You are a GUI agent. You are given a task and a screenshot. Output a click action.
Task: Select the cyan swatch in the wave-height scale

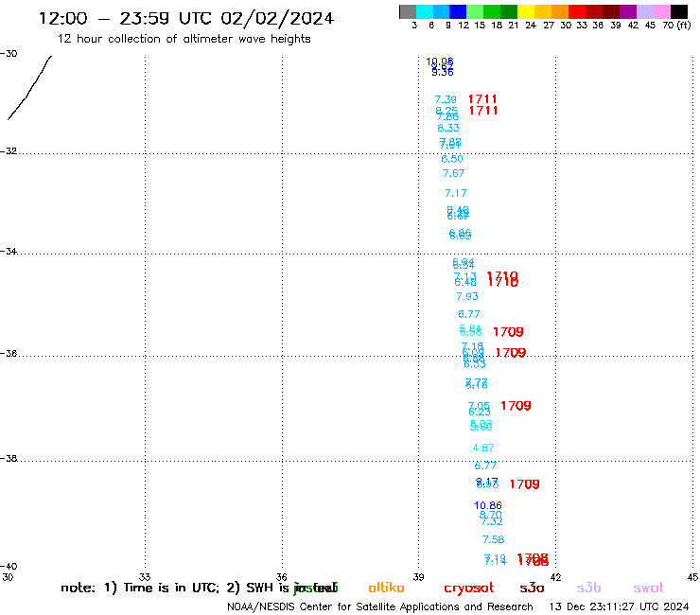(425, 11)
